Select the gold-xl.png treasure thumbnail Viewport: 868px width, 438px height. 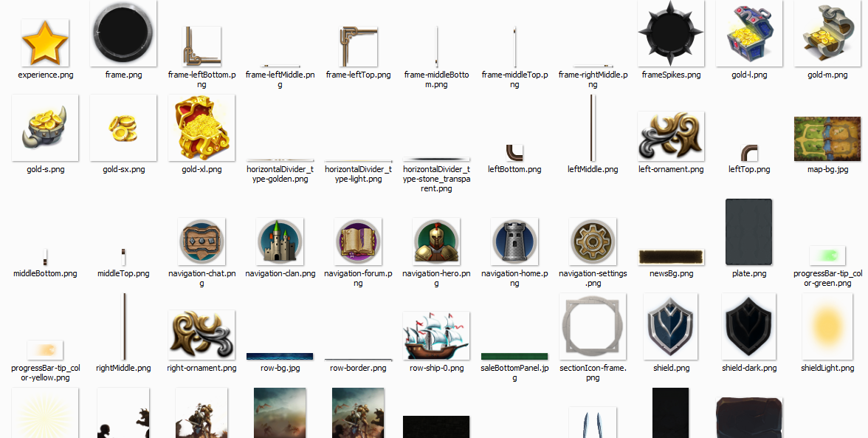pos(201,127)
